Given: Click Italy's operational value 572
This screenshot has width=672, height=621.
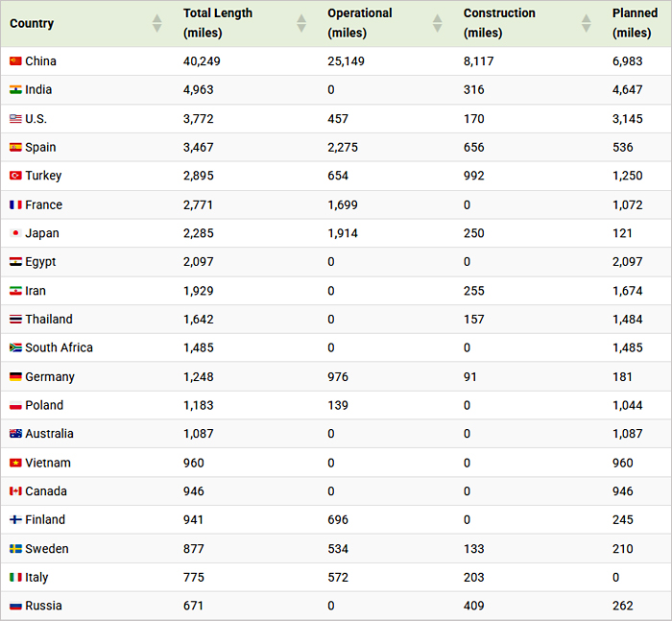Looking at the screenshot, I should pyautogui.click(x=338, y=577).
